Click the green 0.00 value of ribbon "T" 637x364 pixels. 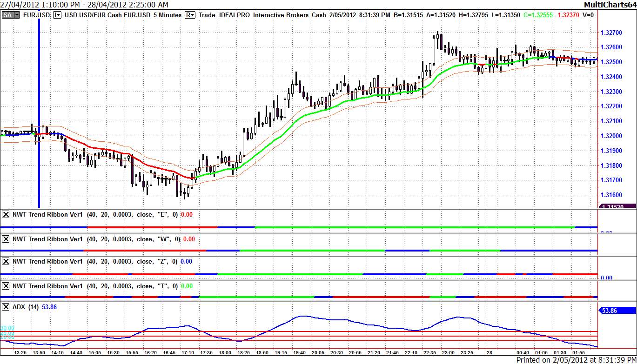pos(187,286)
